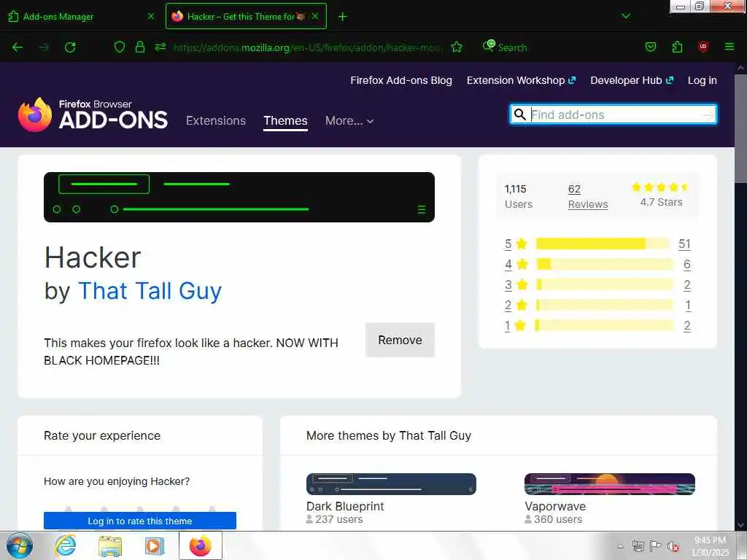Open the Windows Start menu orb
Viewport: 747px width, 560px height.
[x=19, y=545]
